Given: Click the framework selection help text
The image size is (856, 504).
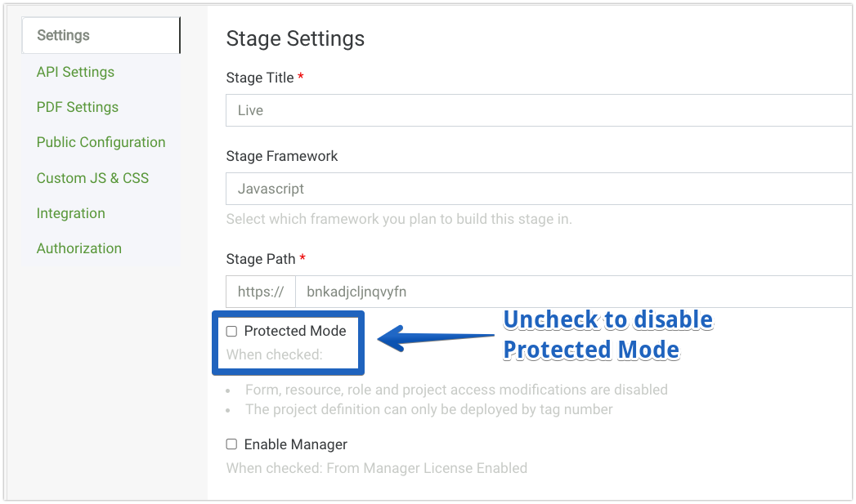Looking at the screenshot, I should [x=399, y=219].
